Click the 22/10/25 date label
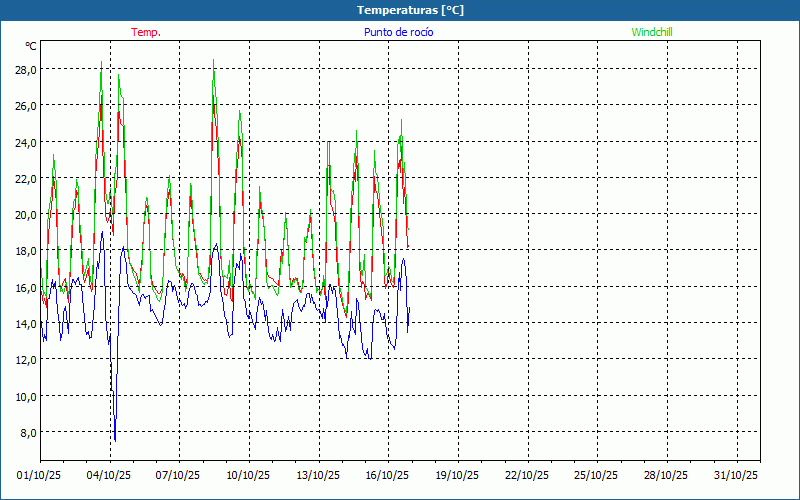Viewport: 800px width, 500px height. tap(526, 475)
